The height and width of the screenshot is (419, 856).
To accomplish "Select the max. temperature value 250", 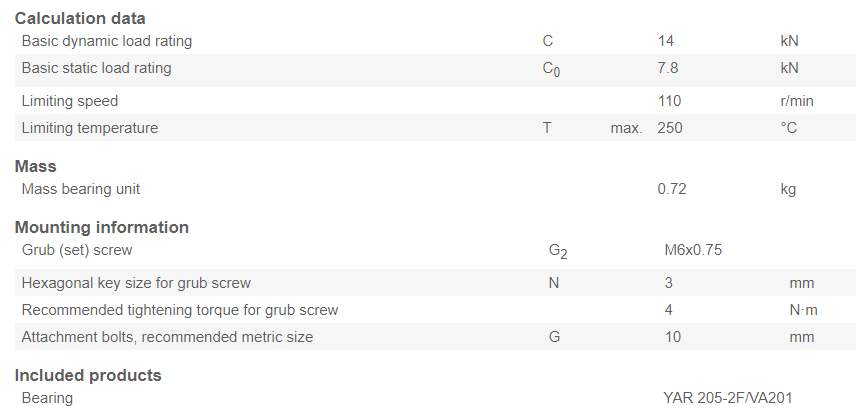I will 670,128.
